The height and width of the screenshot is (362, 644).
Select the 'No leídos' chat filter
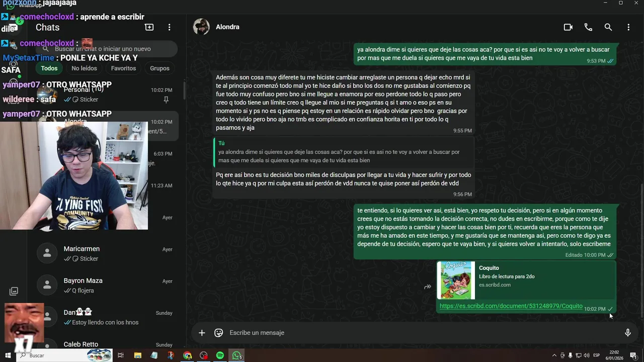pyautogui.click(x=84, y=68)
